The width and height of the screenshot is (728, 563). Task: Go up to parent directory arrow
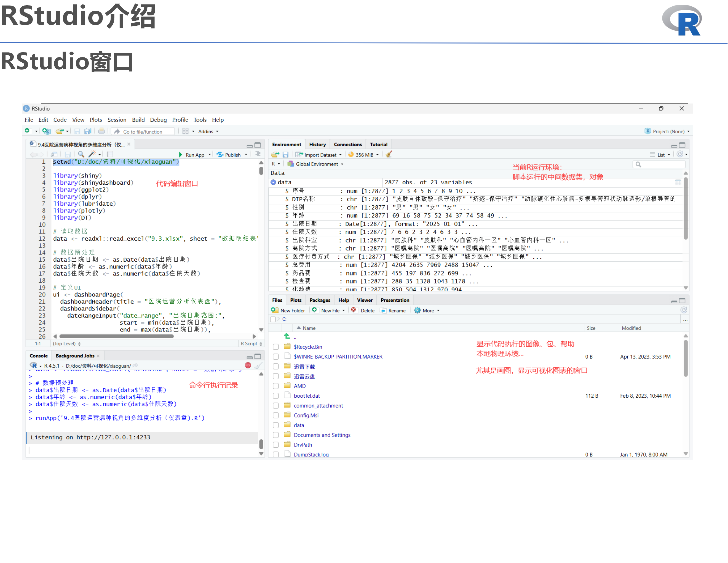(x=287, y=336)
